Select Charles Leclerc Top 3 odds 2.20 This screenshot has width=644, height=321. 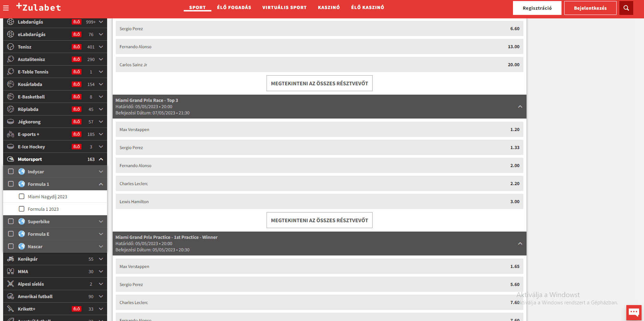point(319,183)
